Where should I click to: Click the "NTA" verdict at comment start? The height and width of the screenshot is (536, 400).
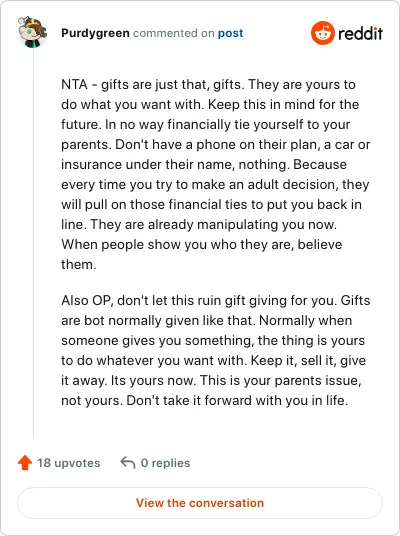point(74,84)
